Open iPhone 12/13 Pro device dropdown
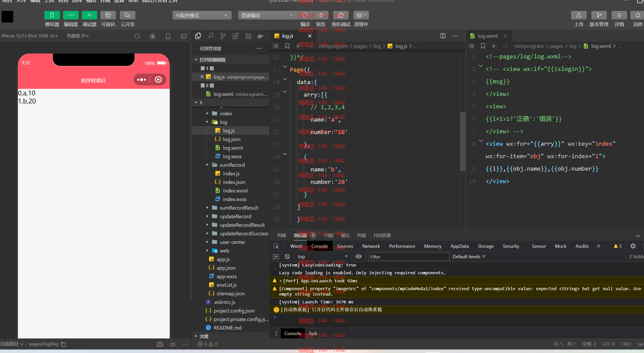The image size is (644, 353). click(x=29, y=36)
